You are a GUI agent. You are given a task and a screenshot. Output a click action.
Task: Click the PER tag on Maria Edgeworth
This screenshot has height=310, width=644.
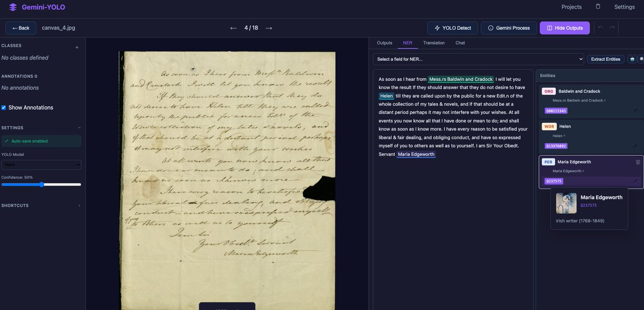pyautogui.click(x=548, y=162)
